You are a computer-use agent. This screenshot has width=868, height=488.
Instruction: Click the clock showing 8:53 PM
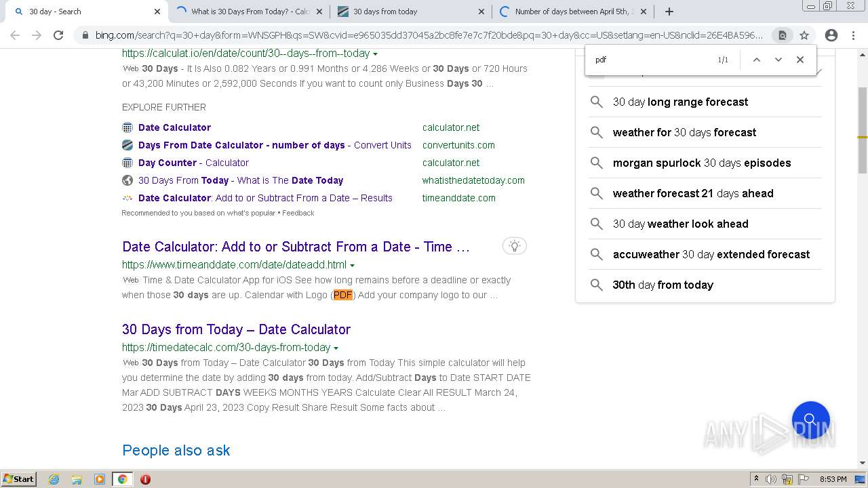tap(833, 479)
